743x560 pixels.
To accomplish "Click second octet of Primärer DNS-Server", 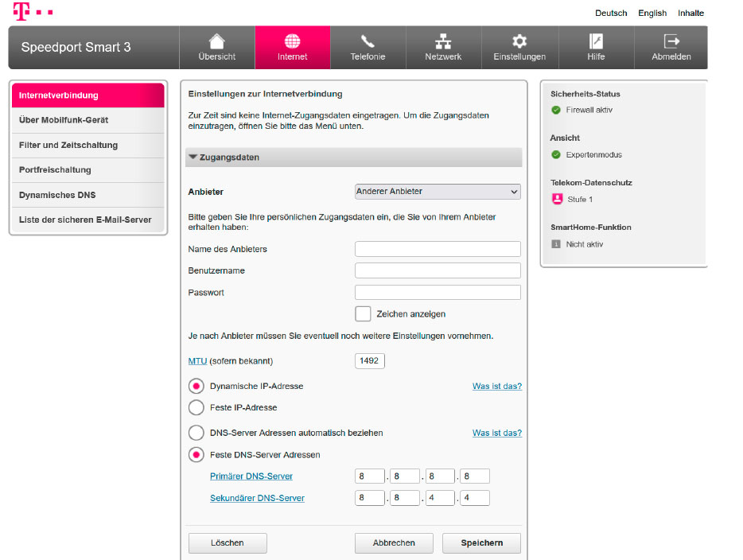I will [405, 476].
